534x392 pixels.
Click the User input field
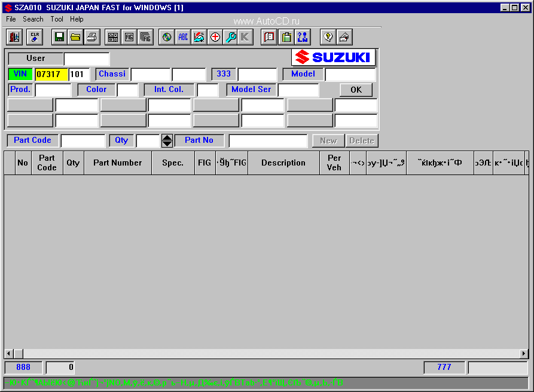[87, 59]
